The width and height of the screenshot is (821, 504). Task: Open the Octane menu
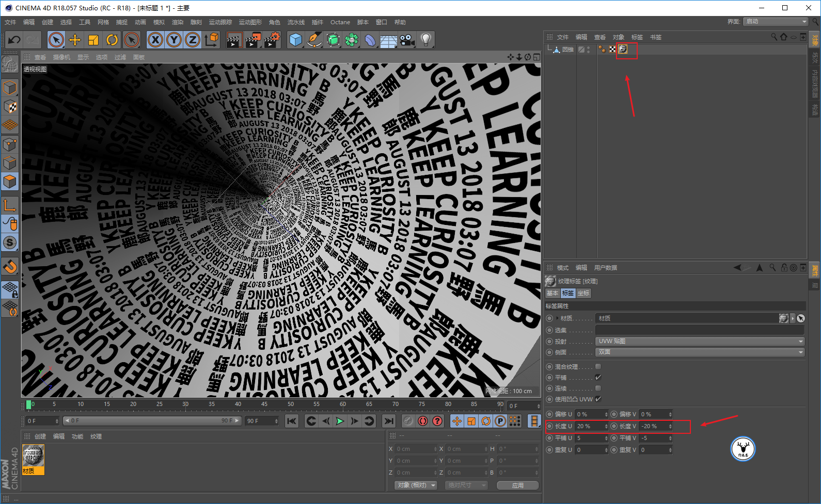click(x=340, y=22)
